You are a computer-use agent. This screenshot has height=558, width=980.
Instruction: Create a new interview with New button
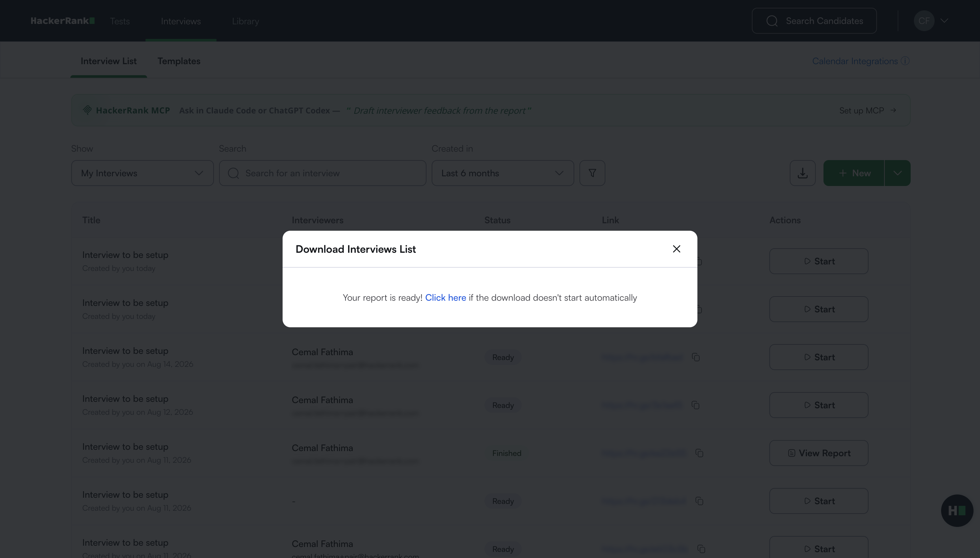[854, 173]
